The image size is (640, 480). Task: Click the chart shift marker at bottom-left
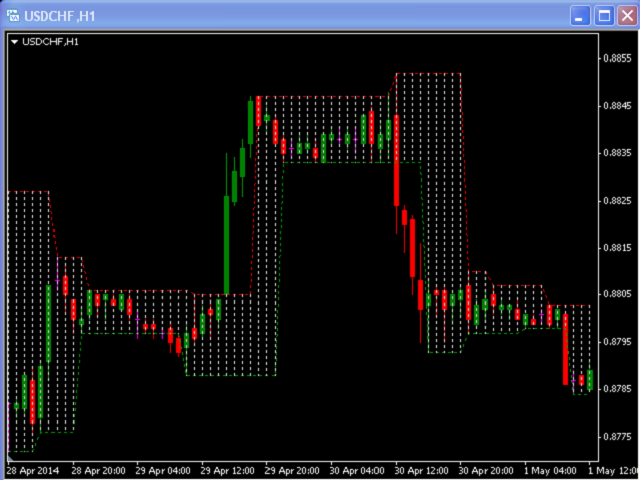tap(10, 458)
